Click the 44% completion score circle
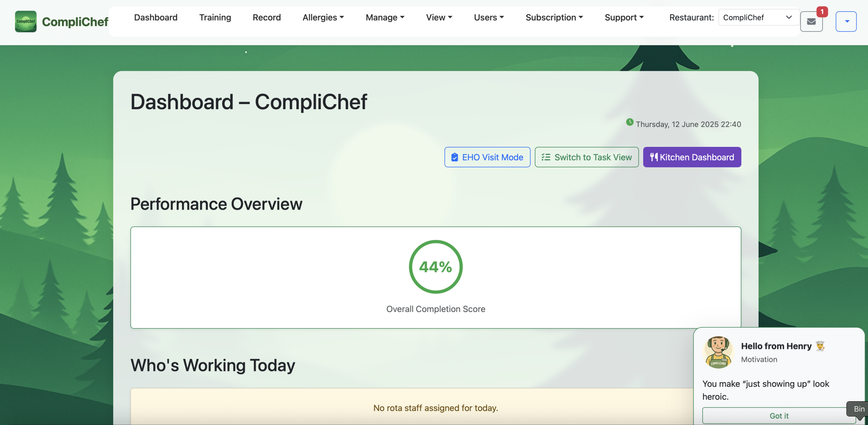868x425 pixels. [x=435, y=267]
